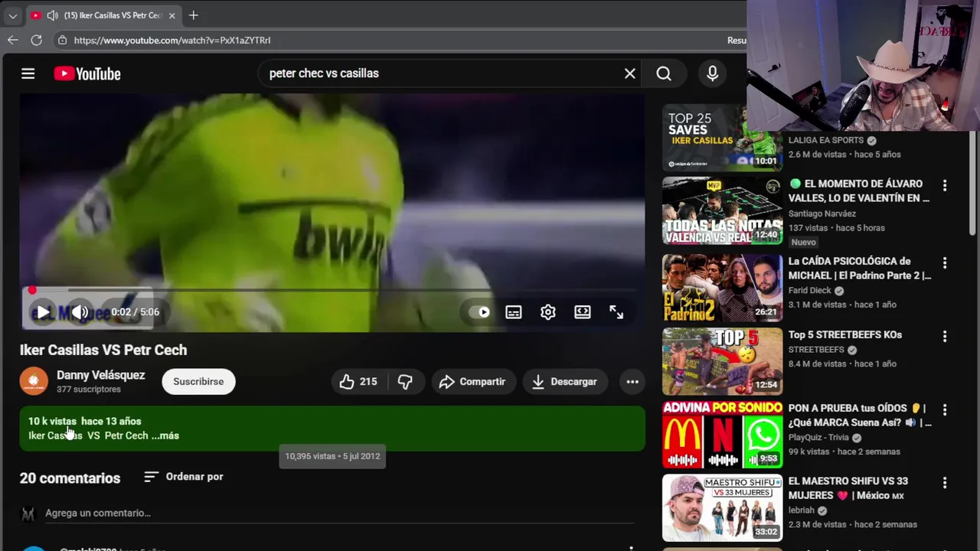Click the 'PlayQuiz - Trivia' channel name
Viewport: 980px width, 551px height.
pyautogui.click(x=818, y=437)
